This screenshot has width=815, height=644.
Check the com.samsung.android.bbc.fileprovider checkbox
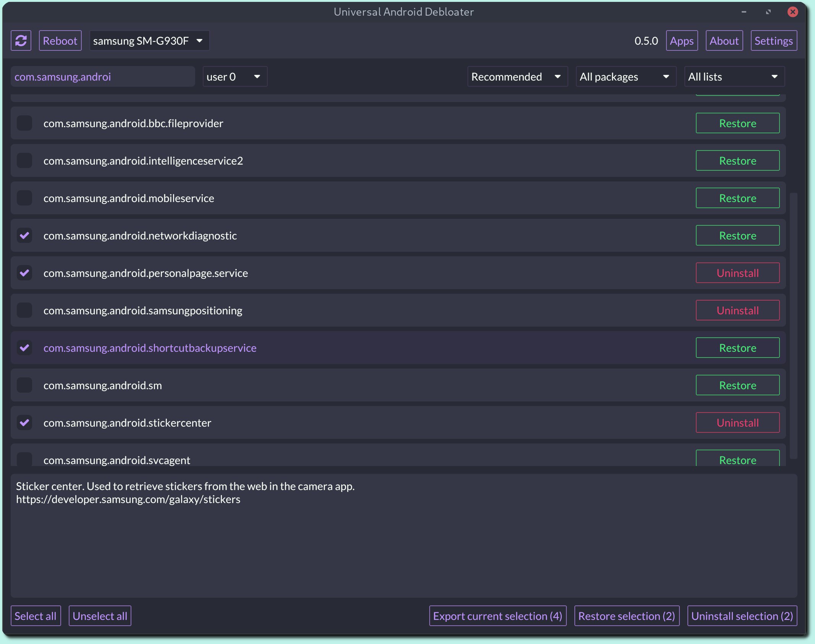tap(24, 123)
